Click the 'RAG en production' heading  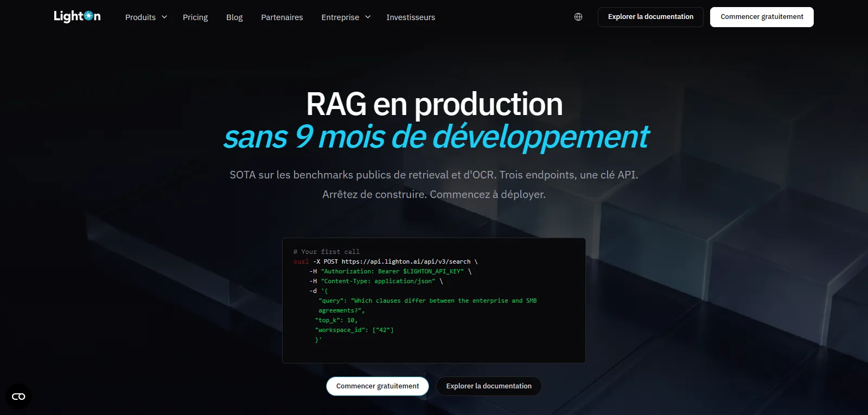pos(434,104)
